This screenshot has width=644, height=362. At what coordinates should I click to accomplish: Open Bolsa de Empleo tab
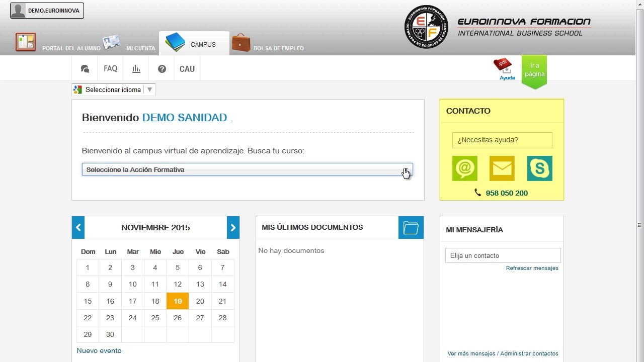coord(268,43)
